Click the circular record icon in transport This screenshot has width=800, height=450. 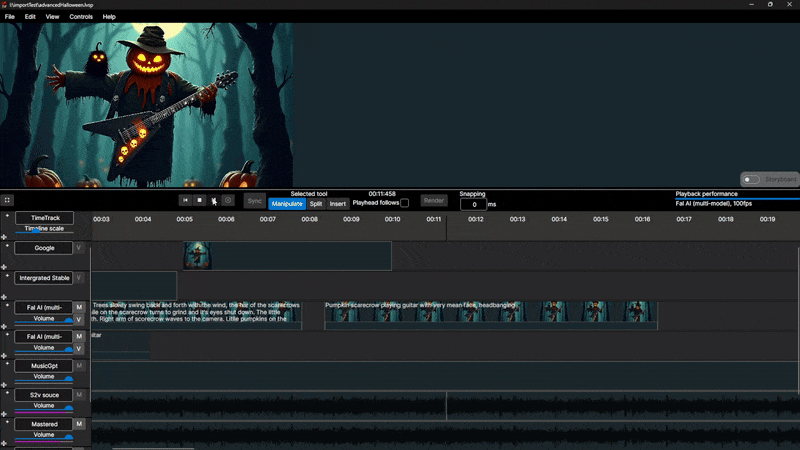228,200
